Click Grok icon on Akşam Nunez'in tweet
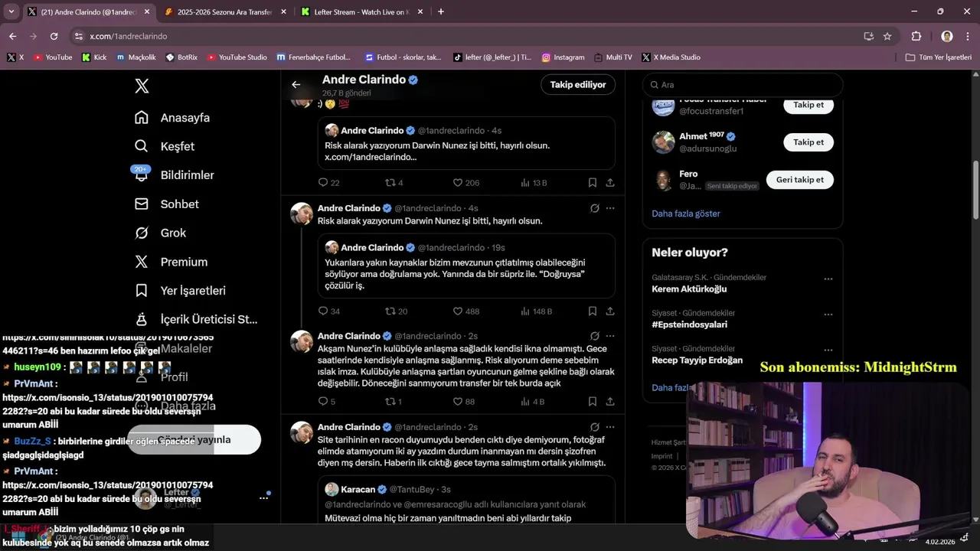This screenshot has height=551, width=980. point(594,336)
